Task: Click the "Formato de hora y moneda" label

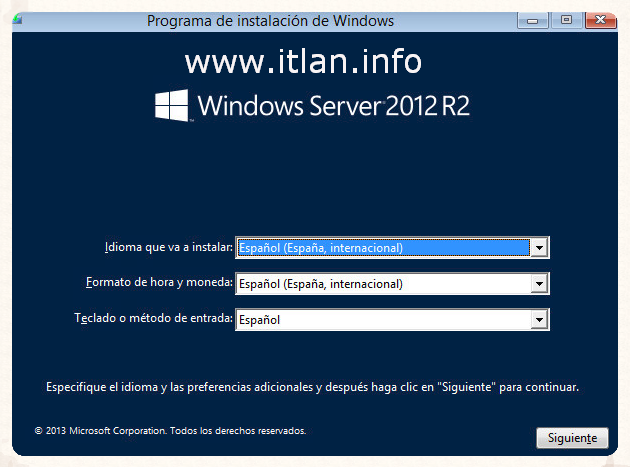Action: 159,283
